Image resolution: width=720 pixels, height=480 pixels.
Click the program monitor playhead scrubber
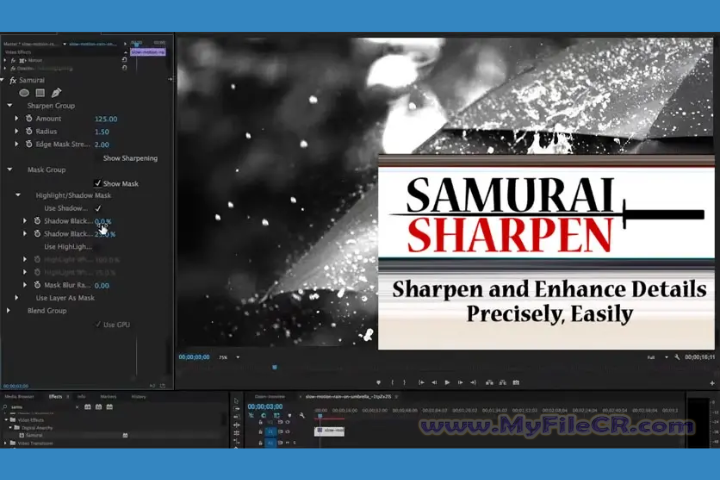(275, 367)
